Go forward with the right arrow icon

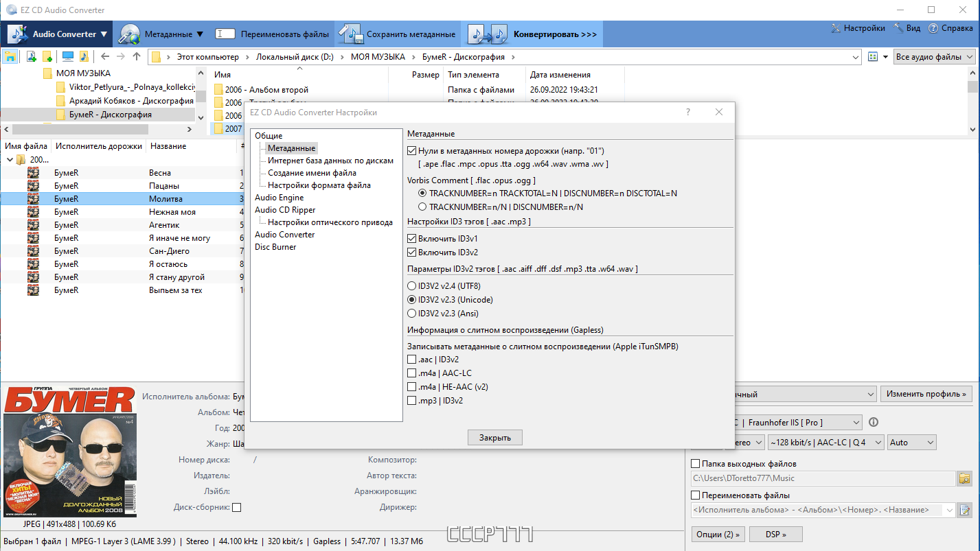(121, 56)
